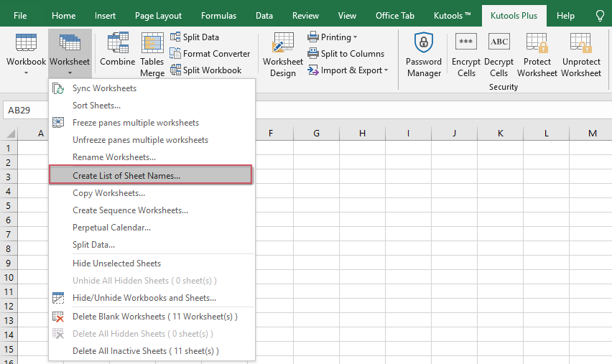Open the Page Layout tab
This screenshot has height=364, width=612.
point(158,16)
